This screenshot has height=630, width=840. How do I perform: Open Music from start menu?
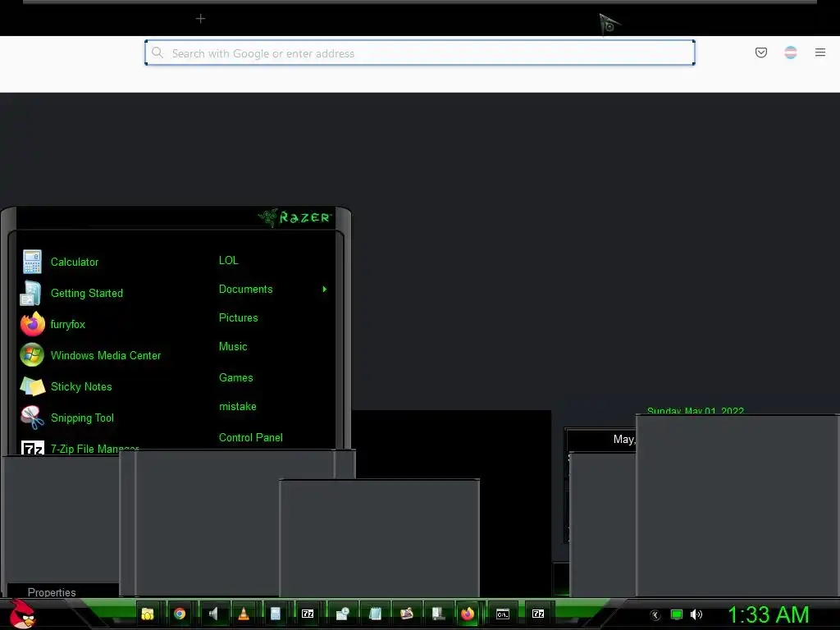point(233,347)
